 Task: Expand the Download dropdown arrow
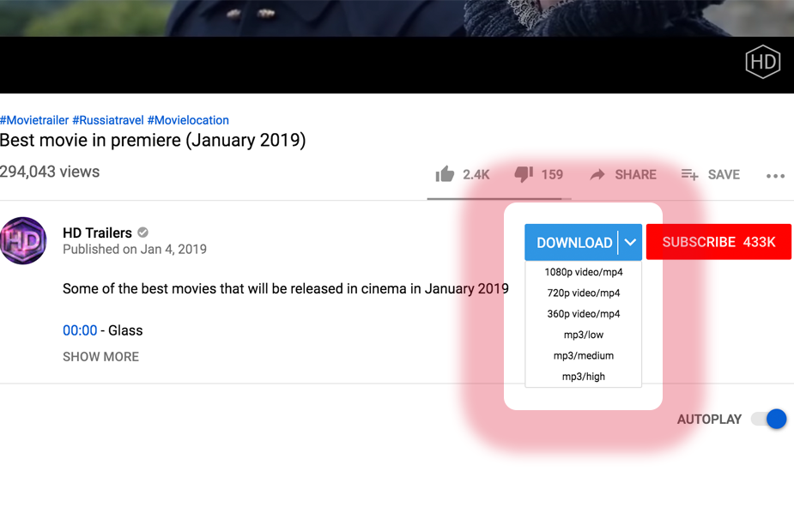630,243
